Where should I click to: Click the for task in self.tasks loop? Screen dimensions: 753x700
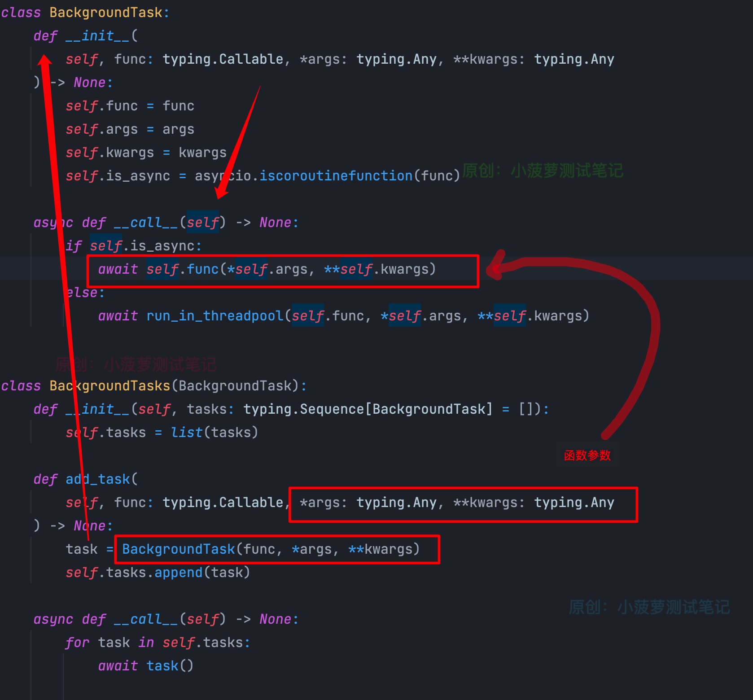click(157, 642)
